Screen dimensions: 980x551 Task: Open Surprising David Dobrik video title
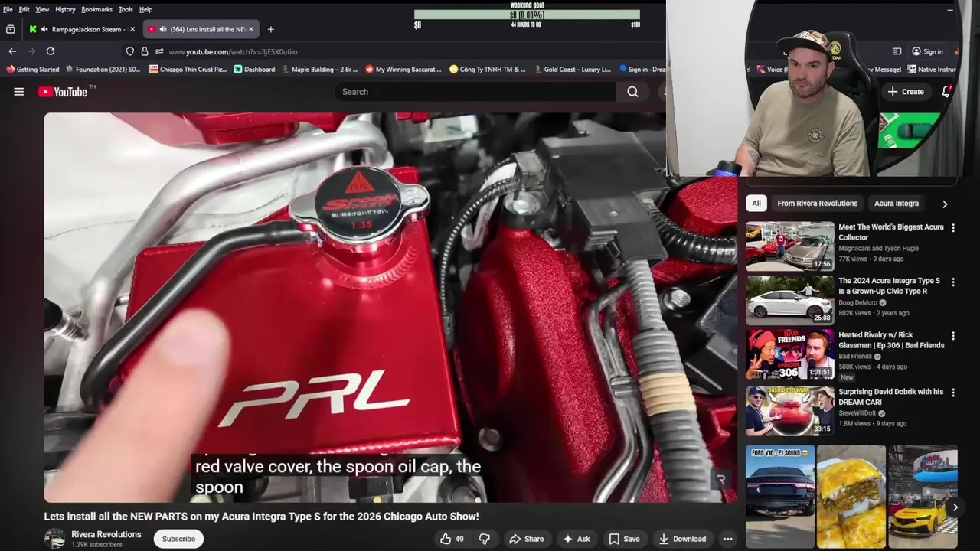pos(890,396)
